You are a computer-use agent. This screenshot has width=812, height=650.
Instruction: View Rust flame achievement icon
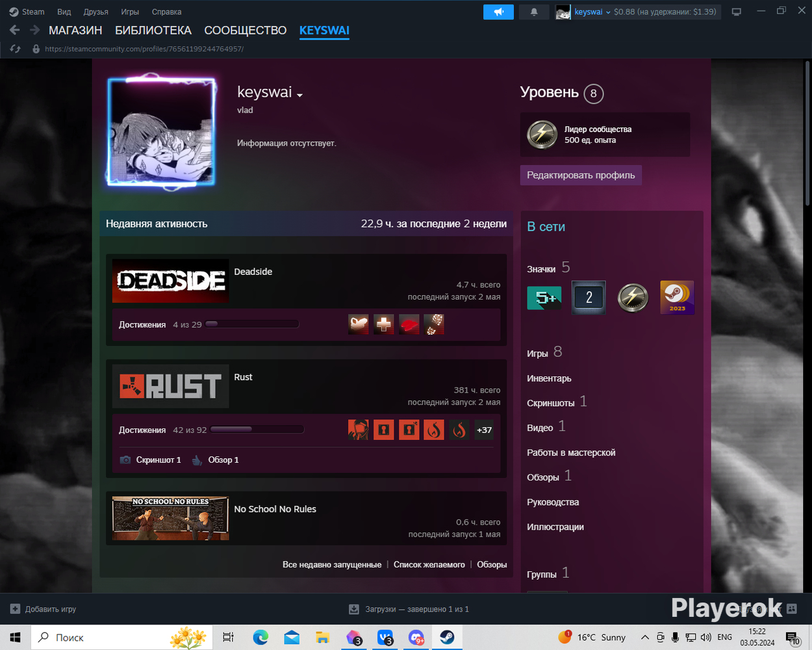point(434,430)
